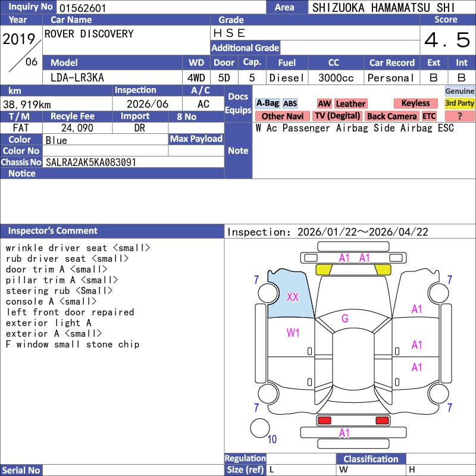Click the A1 marker on the rear bumper
This screenshot has height=476, width=476.
pyautogui.click(x=345, y=433)
